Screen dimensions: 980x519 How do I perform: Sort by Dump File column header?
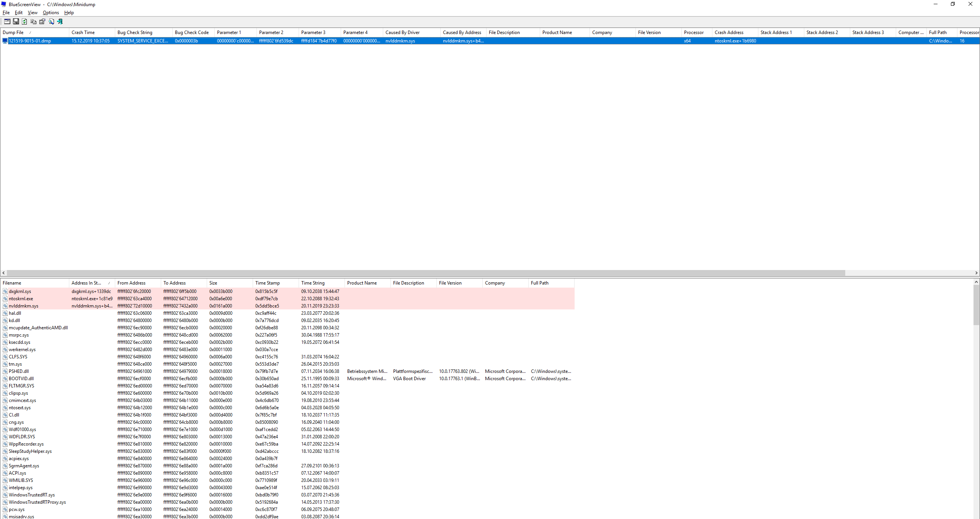click(x=13, y=33)
